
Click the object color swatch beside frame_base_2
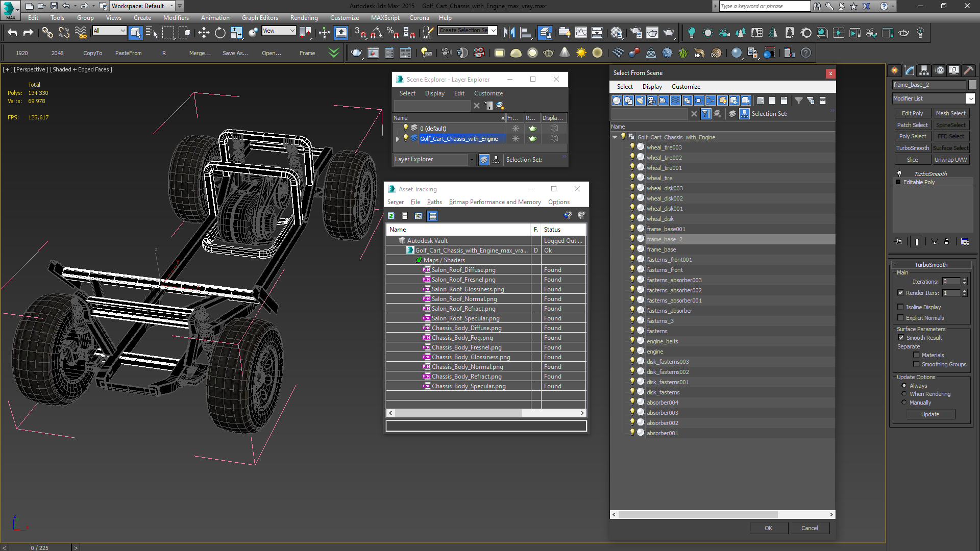(x=972, y=85)
